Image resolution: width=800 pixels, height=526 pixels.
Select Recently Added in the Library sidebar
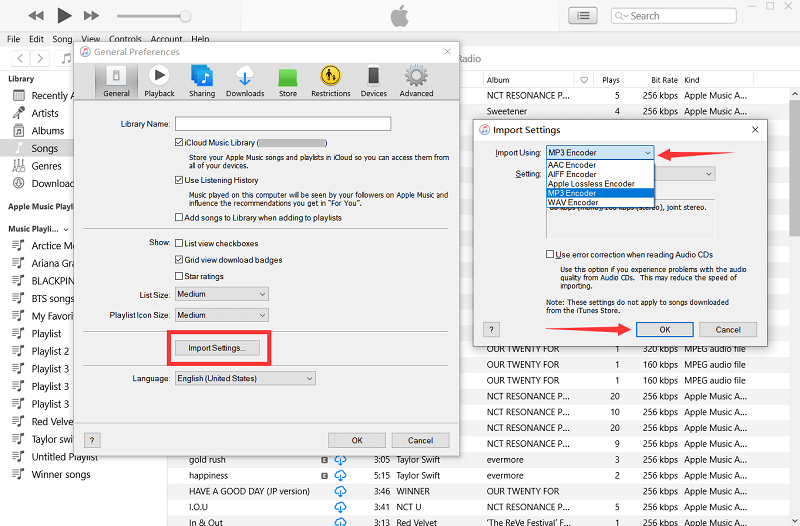[x=42, y=95]
